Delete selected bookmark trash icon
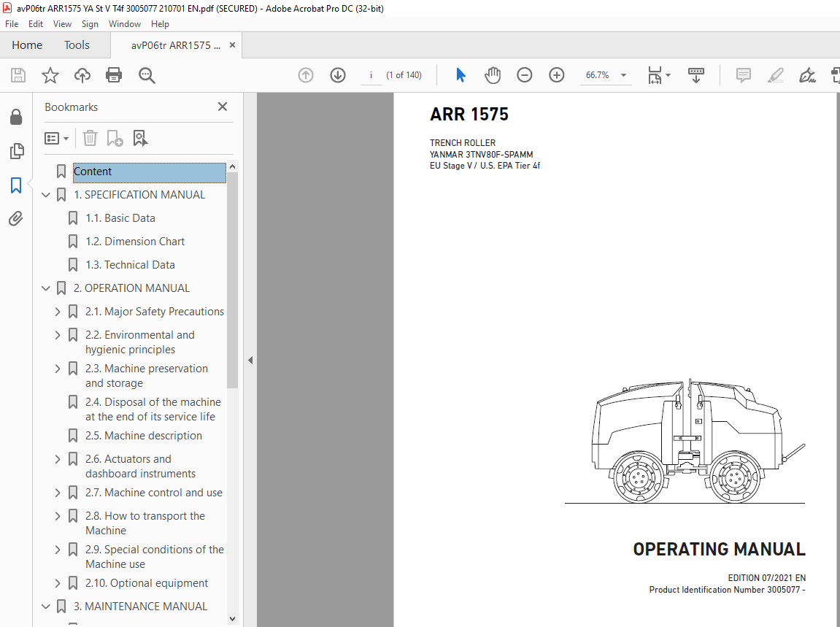Image resolution: width=840 pixels, height=627 pixels. [90, 138]
